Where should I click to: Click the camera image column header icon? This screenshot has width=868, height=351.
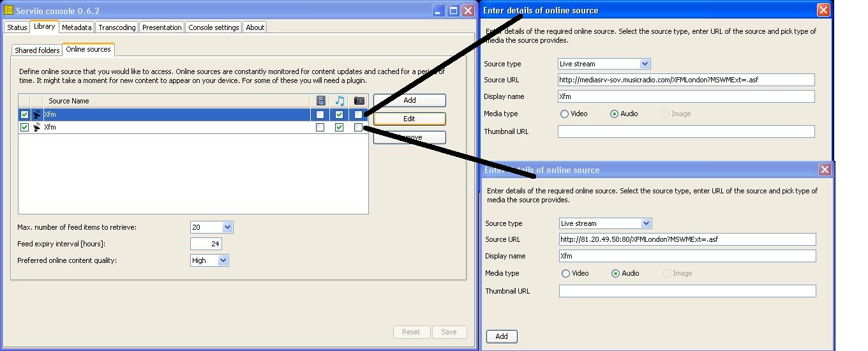coord(359,101)
